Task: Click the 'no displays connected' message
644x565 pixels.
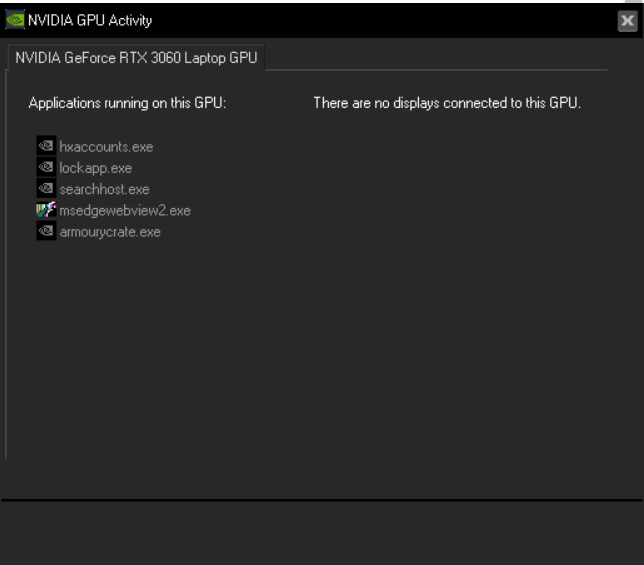Action: [447, 103]
